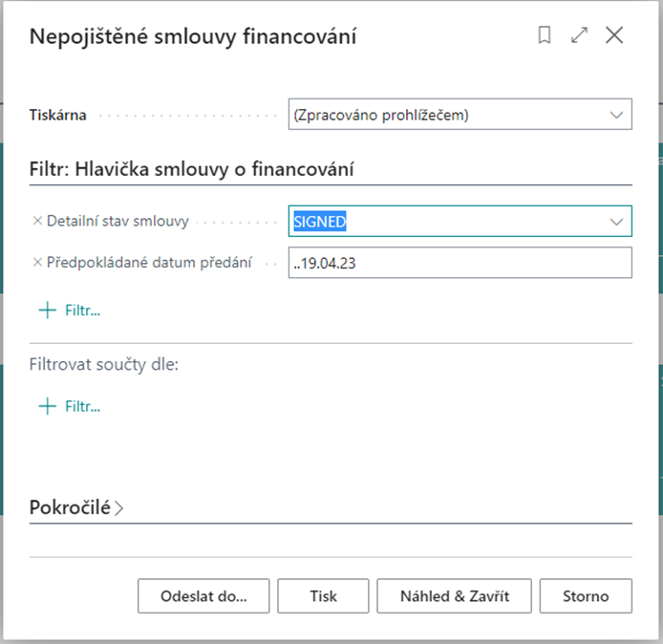Open the Tiskárna dropdown arrow
This screenshot has width=663, height=644.
pyautogui.click(x=616, y=115)
